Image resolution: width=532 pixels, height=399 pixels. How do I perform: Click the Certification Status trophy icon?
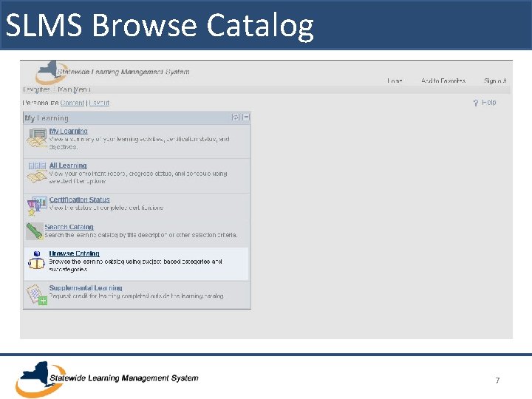[x=37, y=206]
